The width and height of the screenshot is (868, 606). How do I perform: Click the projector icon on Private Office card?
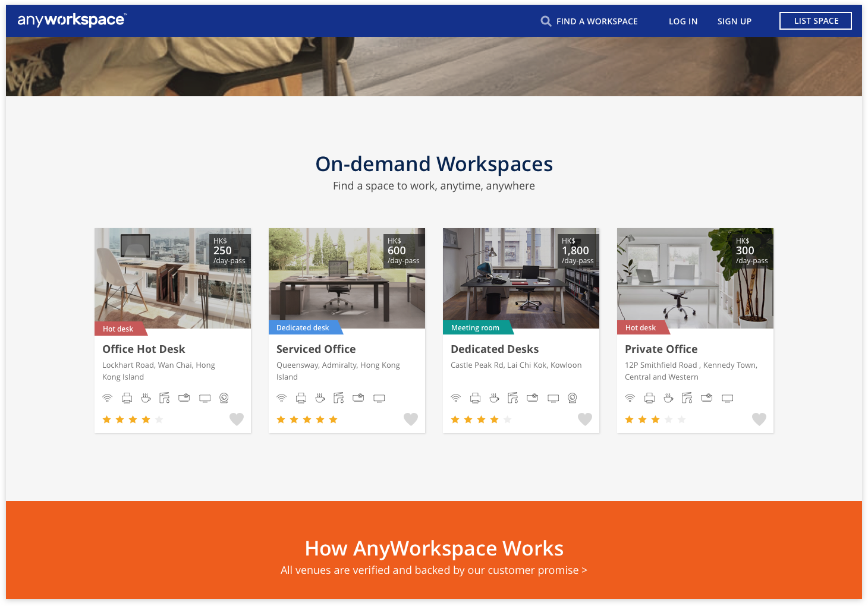[x=707, y=398]
